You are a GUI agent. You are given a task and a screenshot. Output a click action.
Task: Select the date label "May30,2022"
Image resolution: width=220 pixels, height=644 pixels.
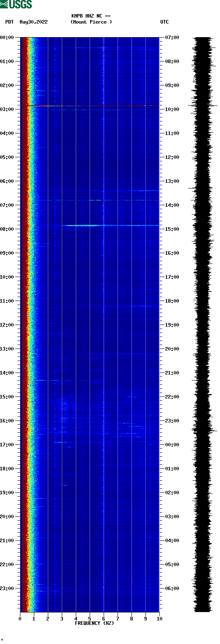pos(33,22)
